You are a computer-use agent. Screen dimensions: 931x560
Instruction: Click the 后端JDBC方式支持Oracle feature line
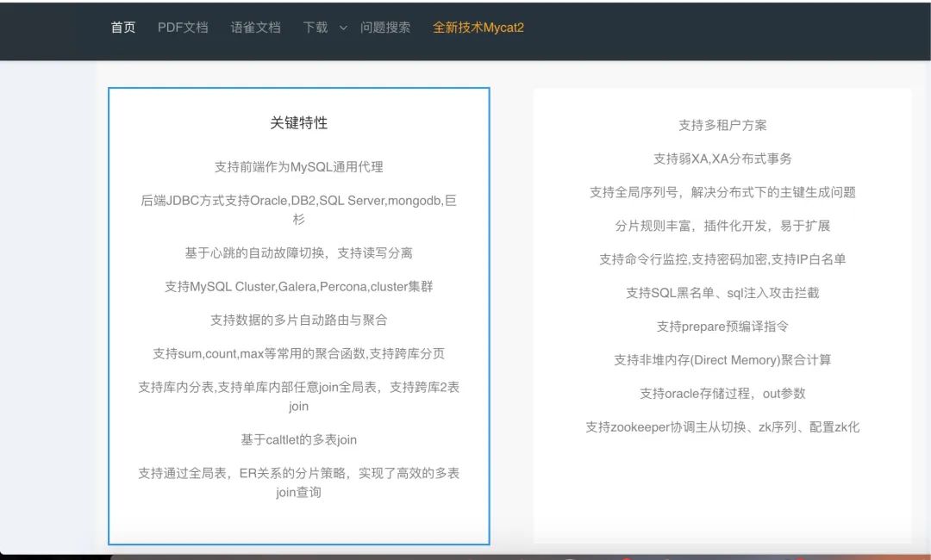[x=299, y=201]
